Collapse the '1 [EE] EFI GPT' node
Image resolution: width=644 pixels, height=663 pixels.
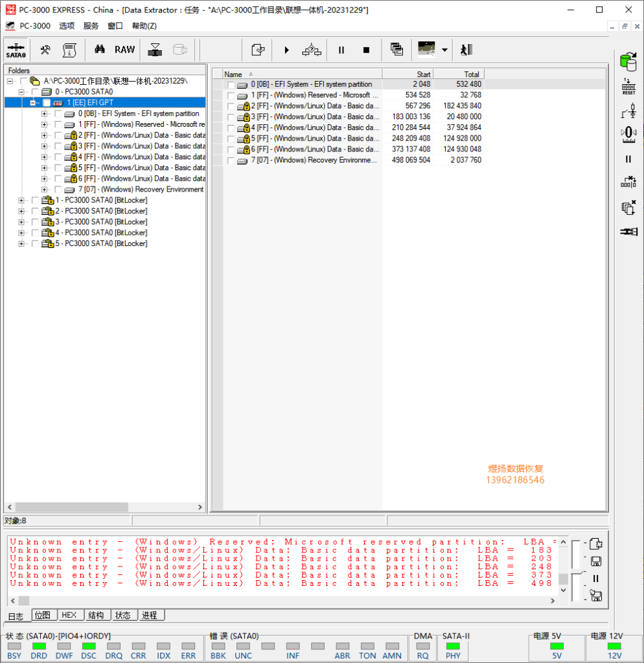pos(32,103)
